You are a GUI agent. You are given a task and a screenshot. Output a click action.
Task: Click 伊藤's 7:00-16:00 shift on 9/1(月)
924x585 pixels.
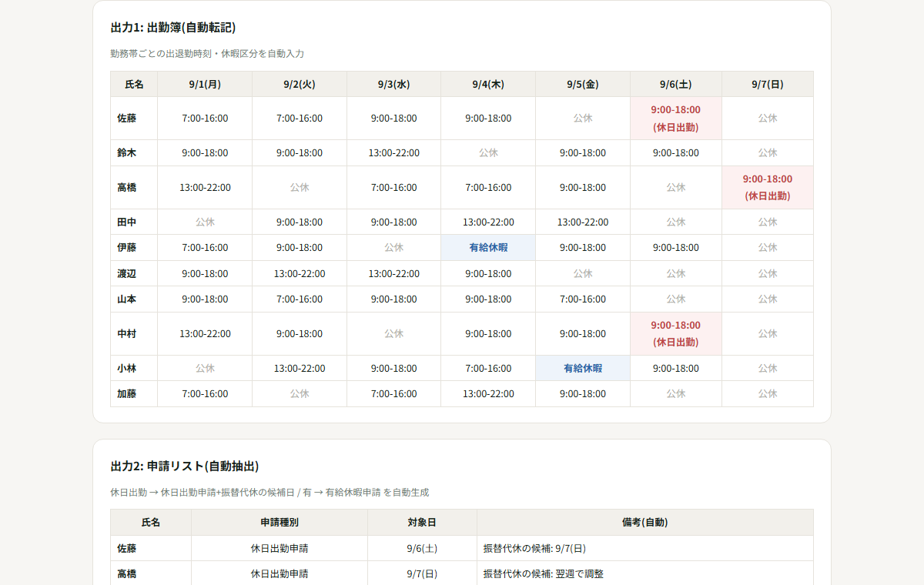(205, 248)
